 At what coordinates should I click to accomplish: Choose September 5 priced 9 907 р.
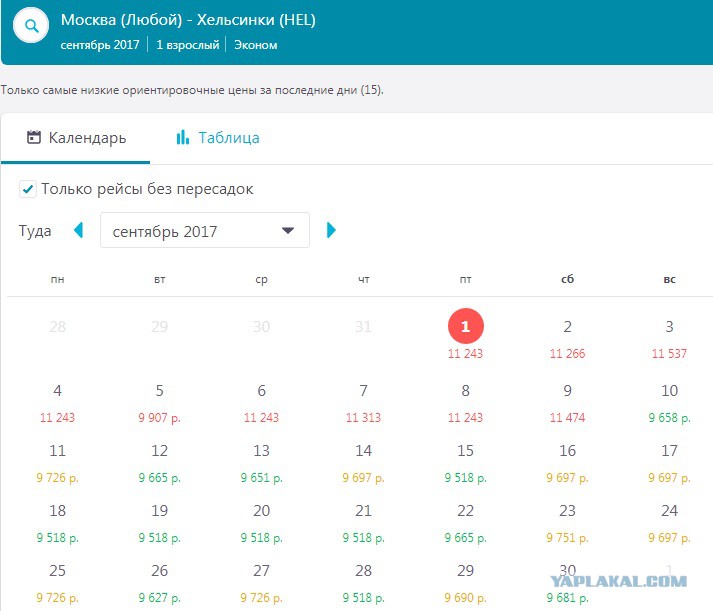(x=160, y=404)
